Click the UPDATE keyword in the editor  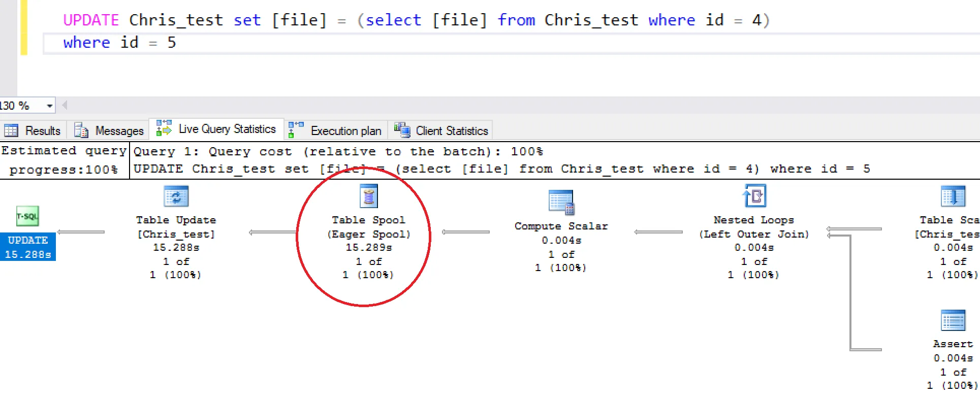(x=90, y=20)
